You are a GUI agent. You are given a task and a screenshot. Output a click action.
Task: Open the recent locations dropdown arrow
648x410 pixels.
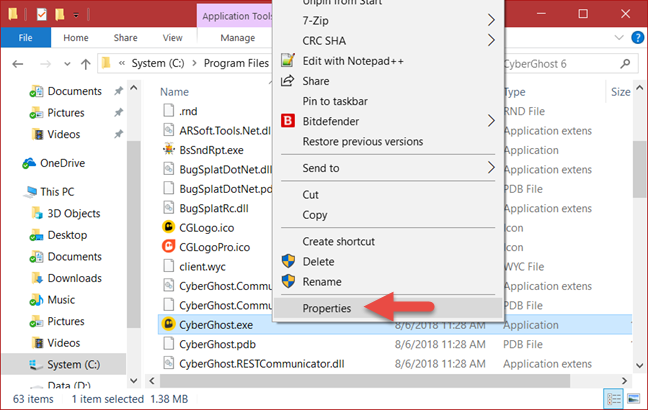tap(67, 64)
